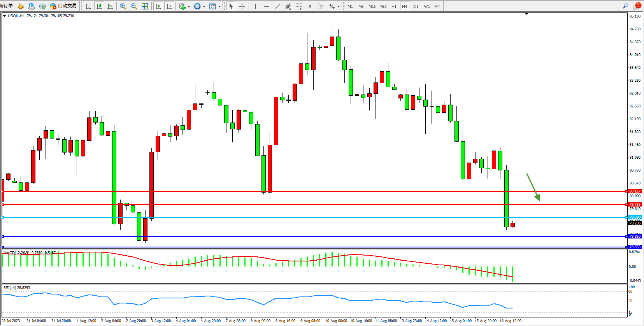Screen dimensions: 644x326
Task: Toggle chart auto scroll
Action: (x=158, y=6)
